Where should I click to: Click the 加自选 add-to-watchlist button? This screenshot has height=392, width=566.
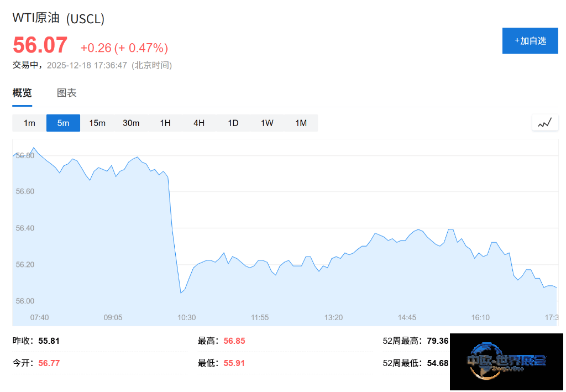[x=530, y=40]
